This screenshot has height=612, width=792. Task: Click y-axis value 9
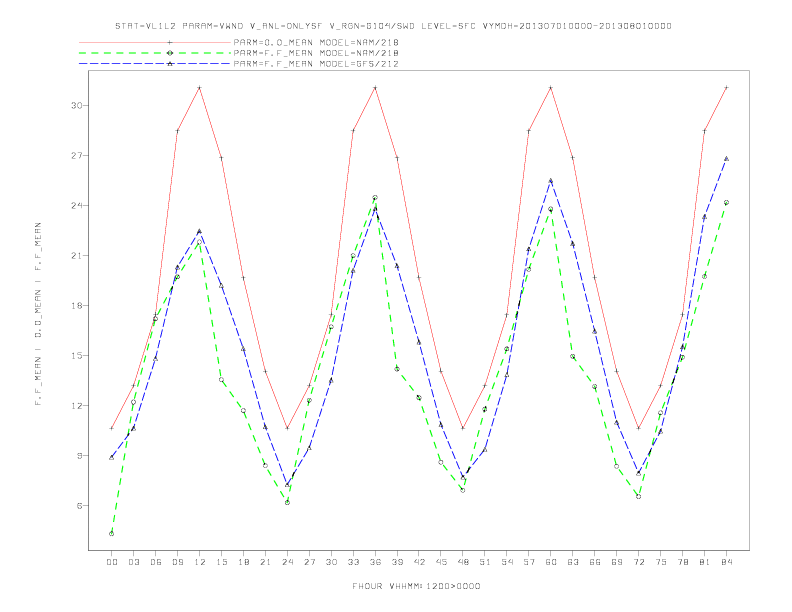(79, 455)
